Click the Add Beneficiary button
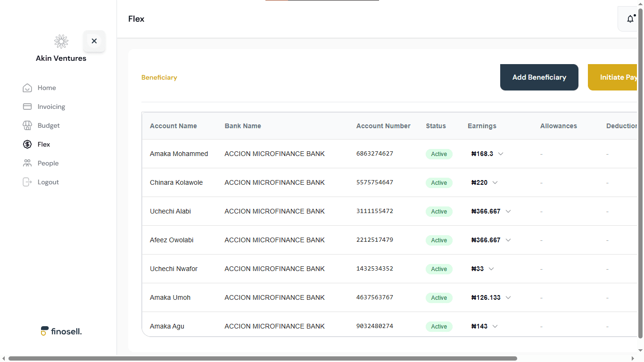644x362 pixels. pyautogui.click(x=539, y=77)
